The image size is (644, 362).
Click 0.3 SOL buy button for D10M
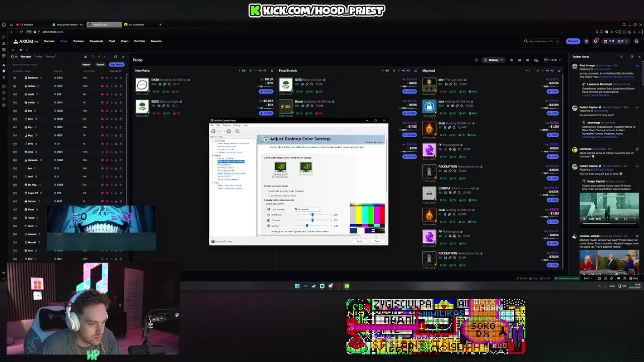tap(266, 92)
